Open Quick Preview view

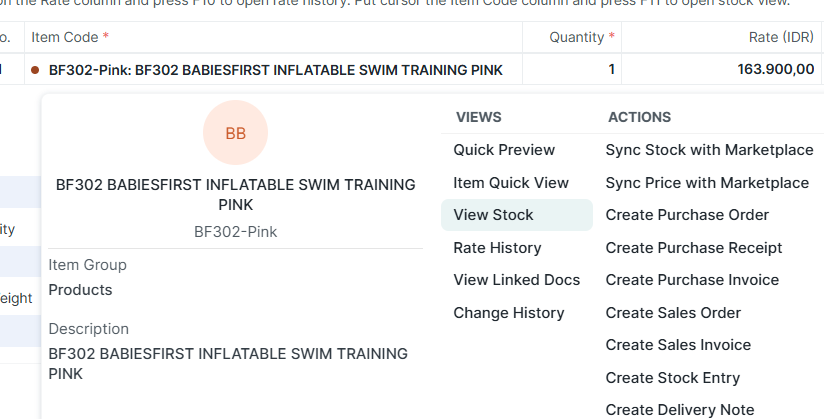coord(504,150)
